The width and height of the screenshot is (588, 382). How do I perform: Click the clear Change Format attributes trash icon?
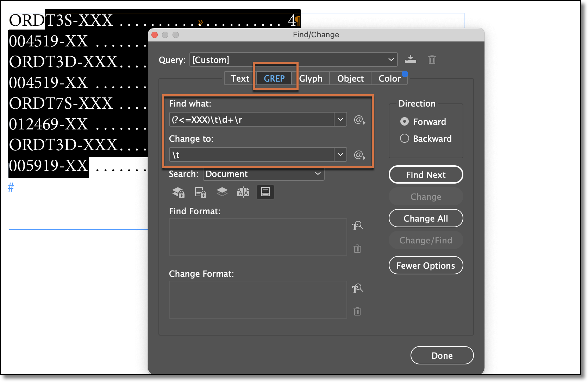point(357,311)
